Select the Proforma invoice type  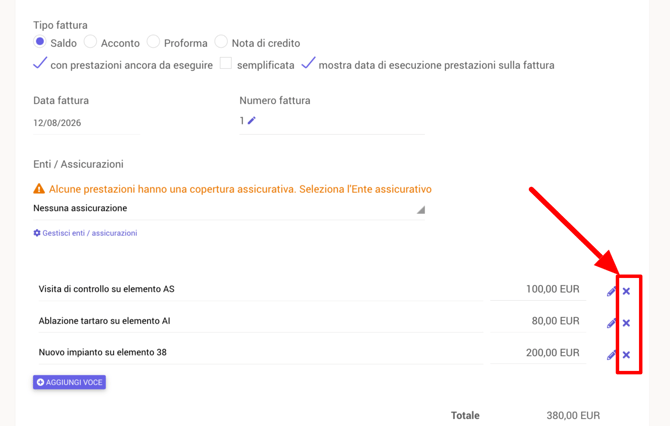(x=153, y=41)
